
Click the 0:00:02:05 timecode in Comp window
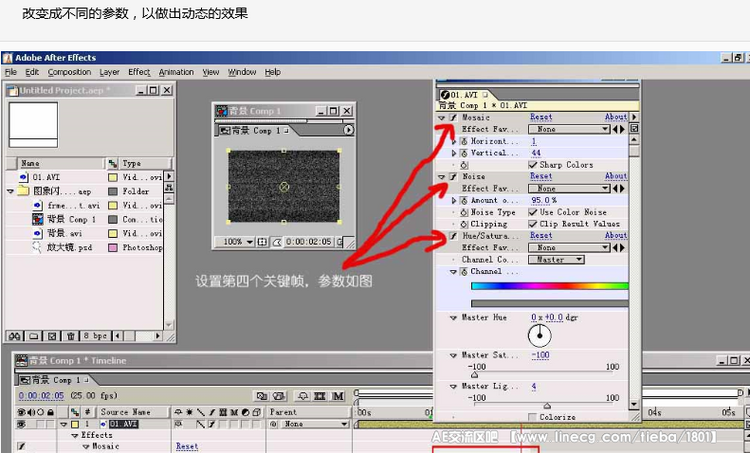pos(309,242)
